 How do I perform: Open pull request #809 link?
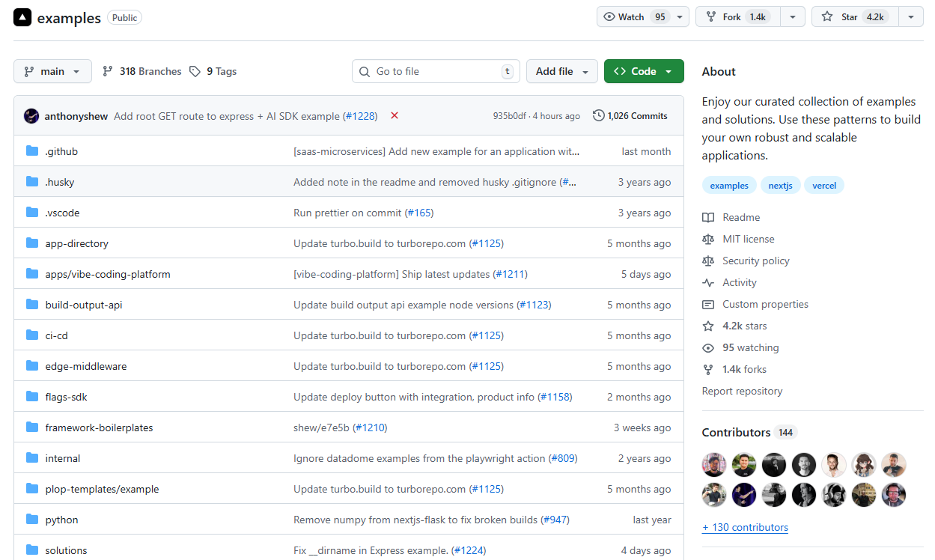[563, 458]
